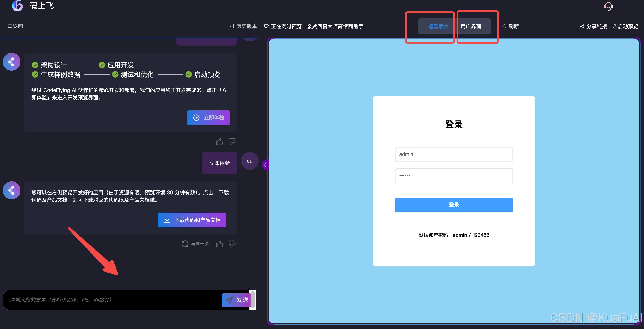
Task: Click the customer service headset icon
Action: pos(608,6)
